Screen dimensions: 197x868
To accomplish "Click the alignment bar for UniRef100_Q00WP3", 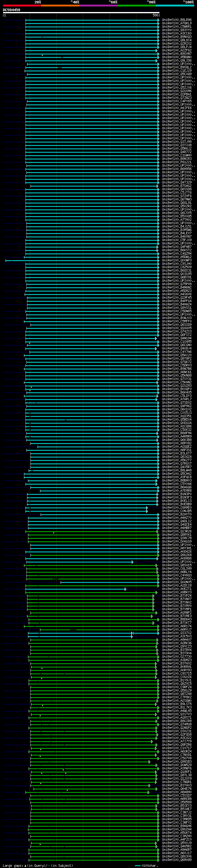I will tap(82, 260).
